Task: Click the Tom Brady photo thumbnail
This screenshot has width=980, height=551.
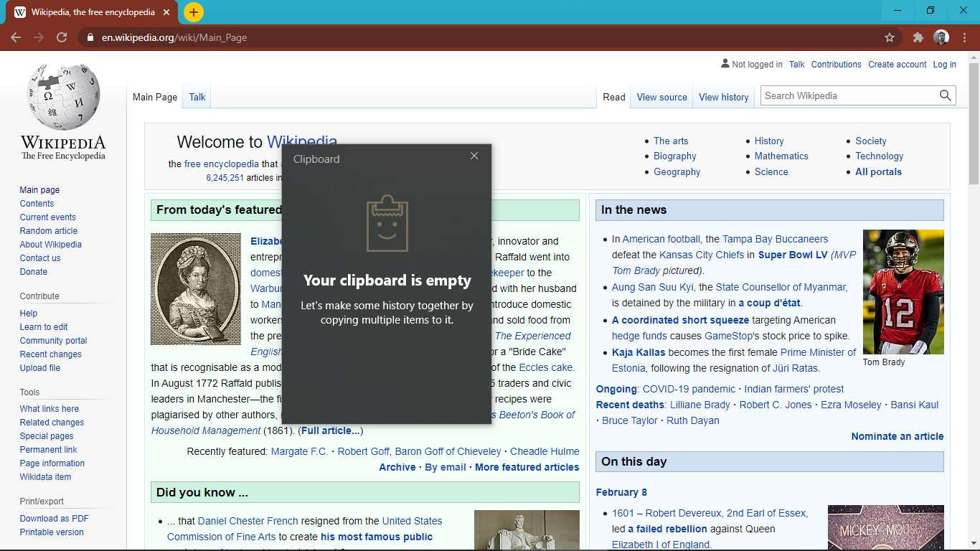Action: click(x=903, y=291)
